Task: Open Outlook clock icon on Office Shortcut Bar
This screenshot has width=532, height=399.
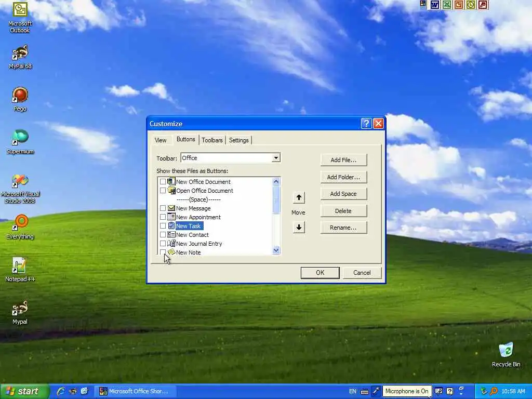Action: pyautogui.click(x=470, y=4)
